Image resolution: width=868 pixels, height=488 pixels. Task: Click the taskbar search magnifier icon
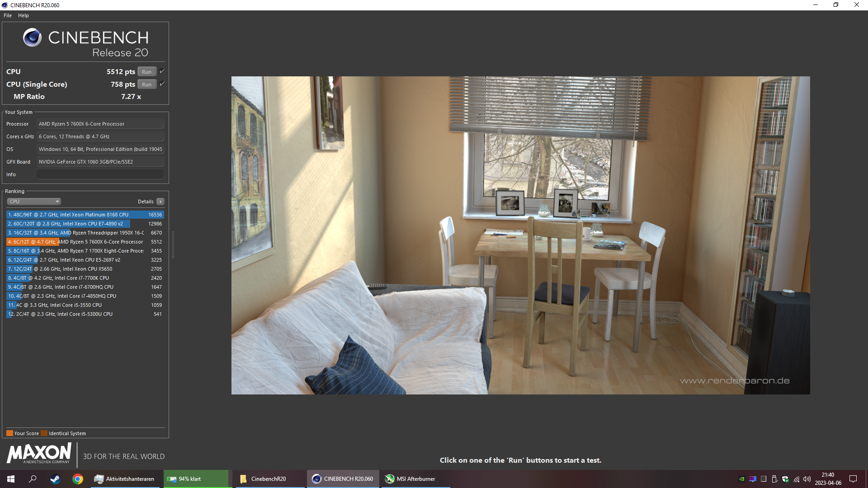pos(33,479)
